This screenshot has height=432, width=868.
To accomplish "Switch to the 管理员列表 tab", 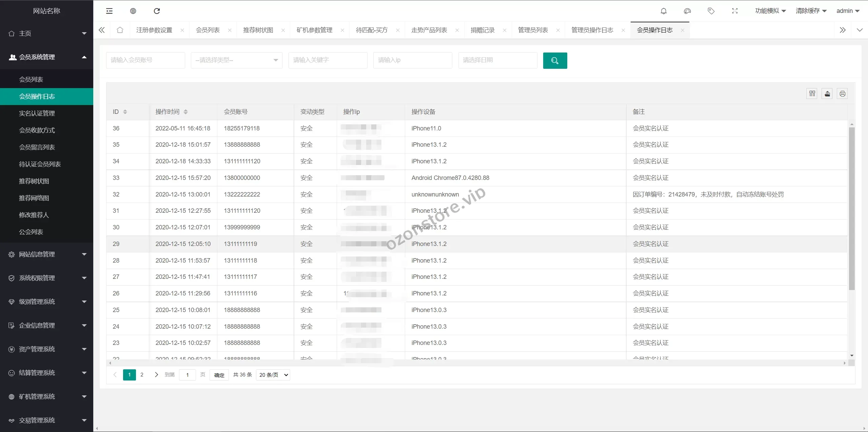I will click(x=533, y=30).
